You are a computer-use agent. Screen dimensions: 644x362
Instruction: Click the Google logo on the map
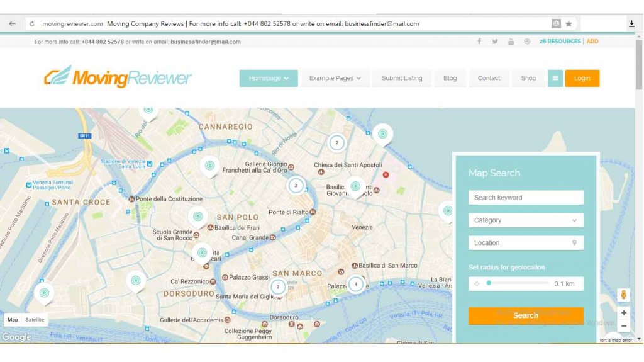16,337
